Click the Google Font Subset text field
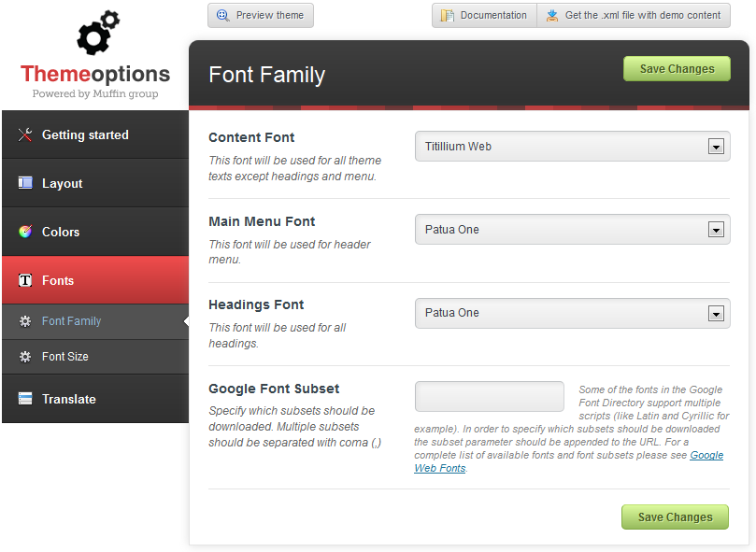The width and height of the screenshot is (756, 552). 490,396
